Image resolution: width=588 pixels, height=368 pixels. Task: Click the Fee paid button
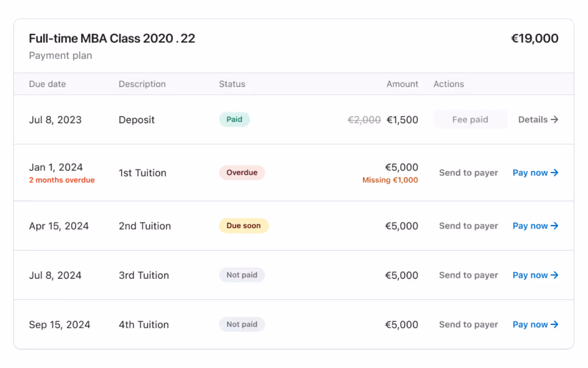pyautogui.click(x=470, y=119)
